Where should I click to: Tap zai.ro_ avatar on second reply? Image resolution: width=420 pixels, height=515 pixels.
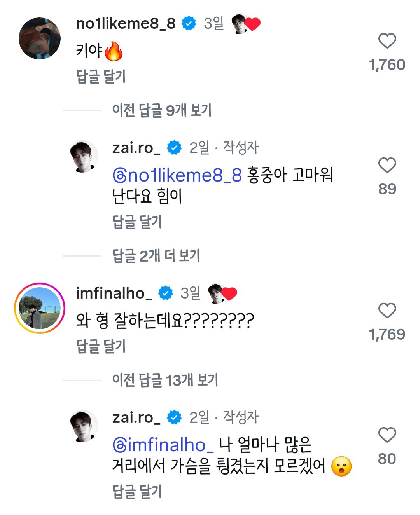tap(84, 425)
